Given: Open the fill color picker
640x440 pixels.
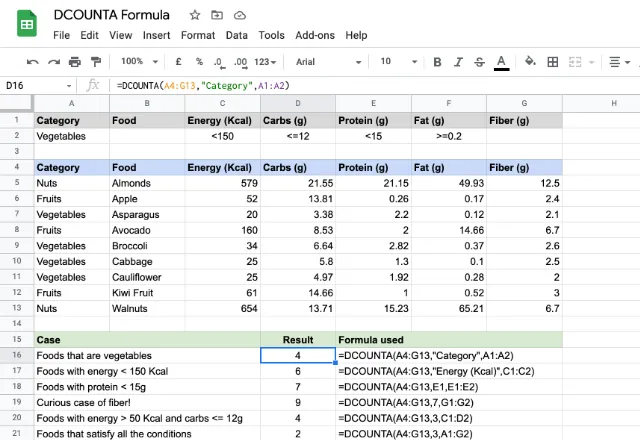Looking at the screenshot, I should 530,62.
